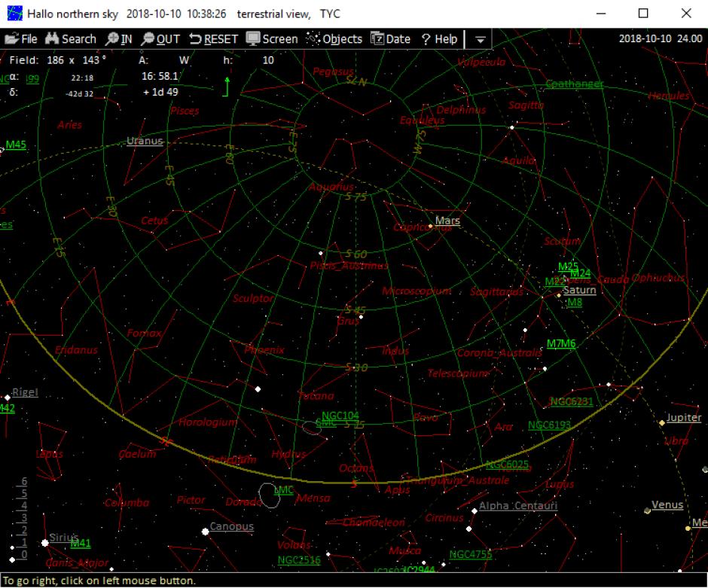Click the Horologium constellation name
This screenshot has width=708, height=588.
coord(208,422)
